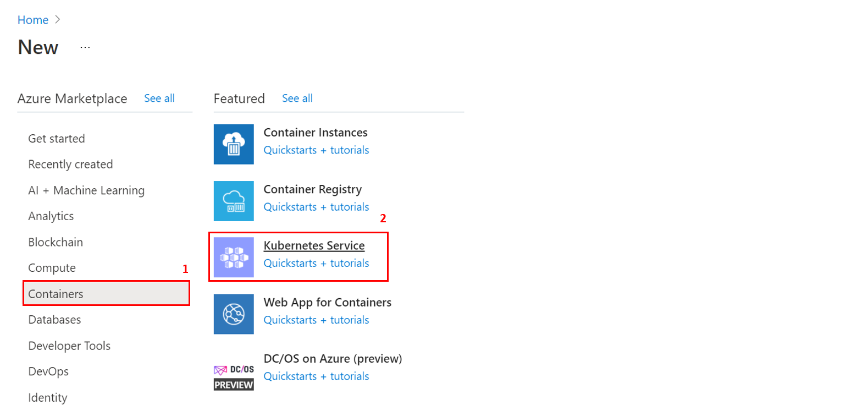This screenshot has width=868, height=416.
Task: Navigate to Home via the breadcrumb
Action: 32,19
